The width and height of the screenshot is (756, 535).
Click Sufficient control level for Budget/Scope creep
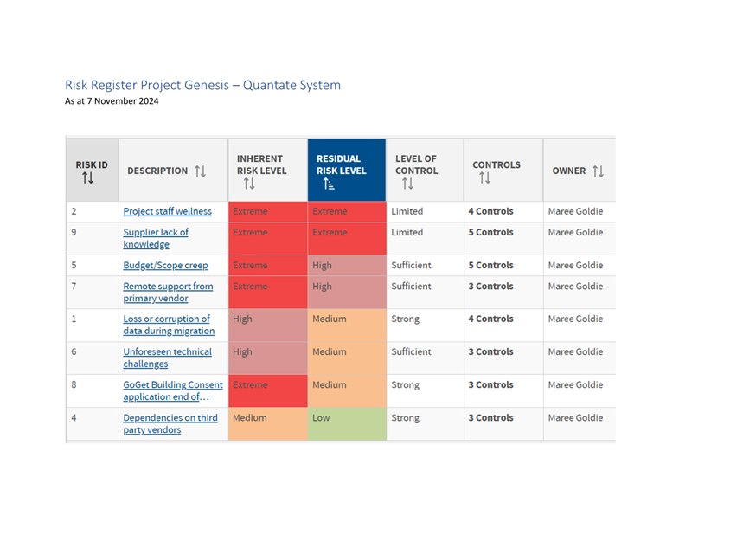(x=411, y=265)
